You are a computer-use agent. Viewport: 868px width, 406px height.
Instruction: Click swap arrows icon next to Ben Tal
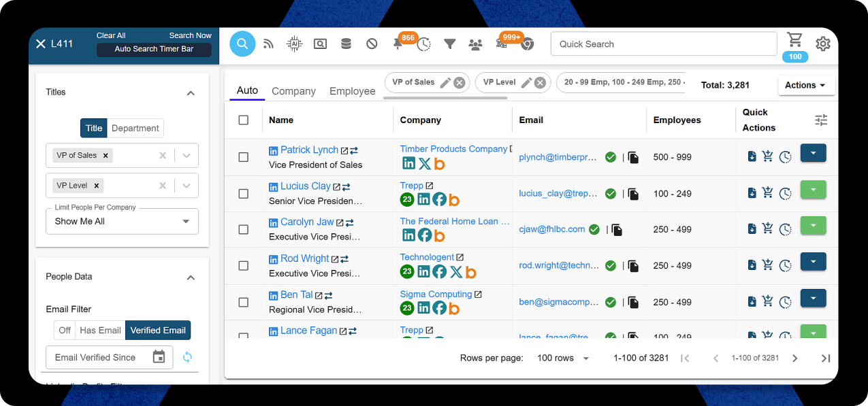[328, 295]
